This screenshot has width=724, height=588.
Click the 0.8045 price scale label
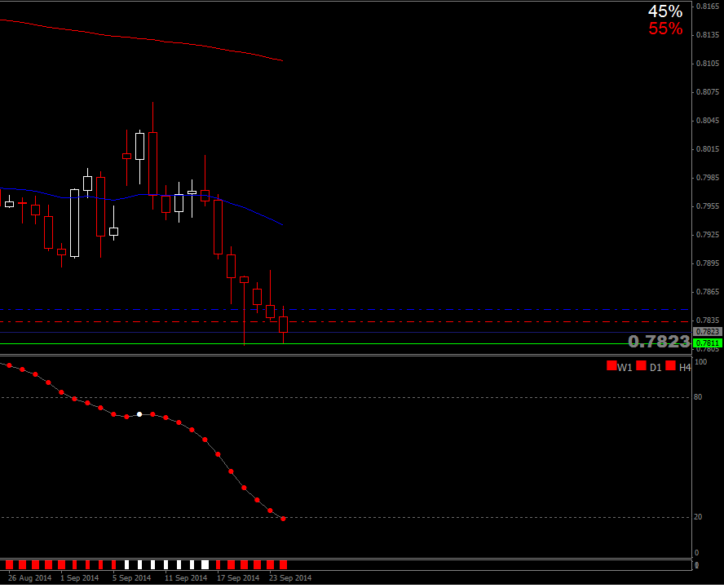click(x=708, y=121)
